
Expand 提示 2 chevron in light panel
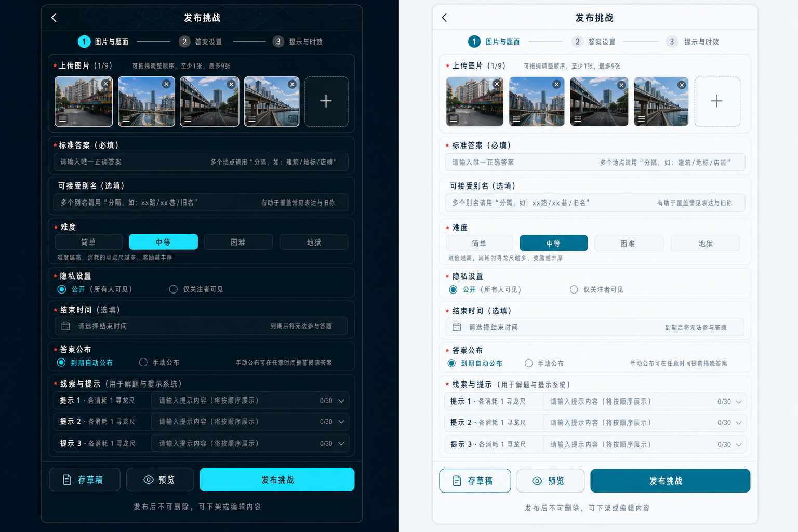point(739,423)
